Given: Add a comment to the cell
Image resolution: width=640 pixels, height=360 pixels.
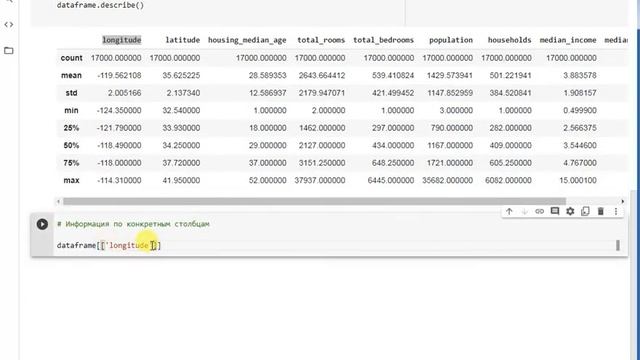Looking at the screenshot, I should point(555,211).
